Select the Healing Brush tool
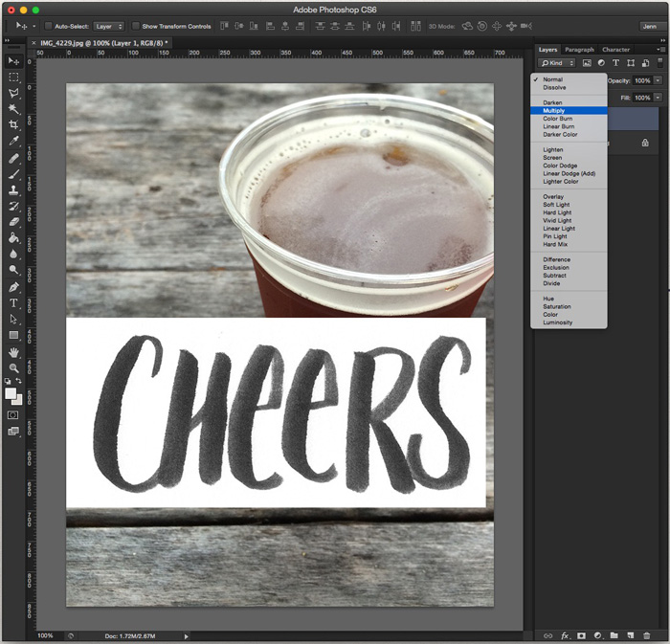The height and width of the screenshot is (644, 670). [x=13, y=159]
